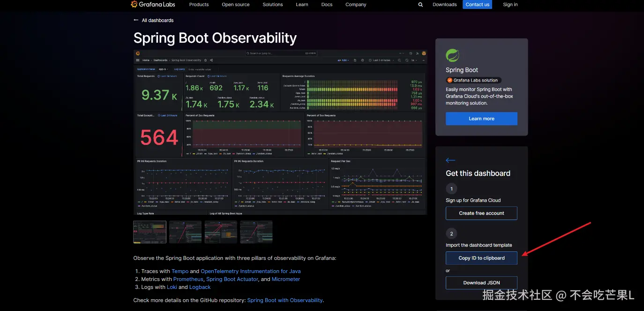
Task: Open the Solutions menu
Action: point(273,5)
